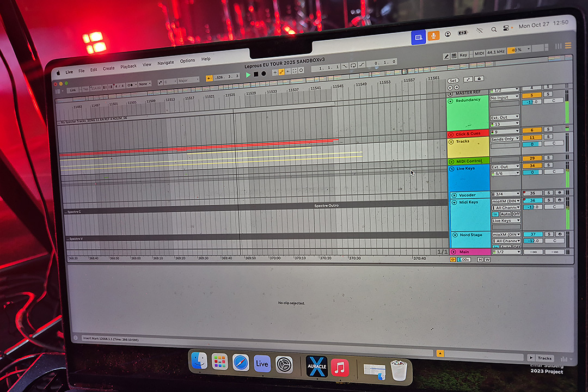Toggle the Draw Mode pencil icon

coord(446,56)
